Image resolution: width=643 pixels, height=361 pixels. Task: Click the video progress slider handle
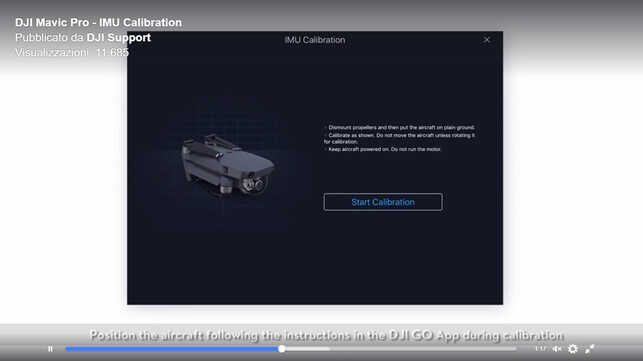[282, 349]
